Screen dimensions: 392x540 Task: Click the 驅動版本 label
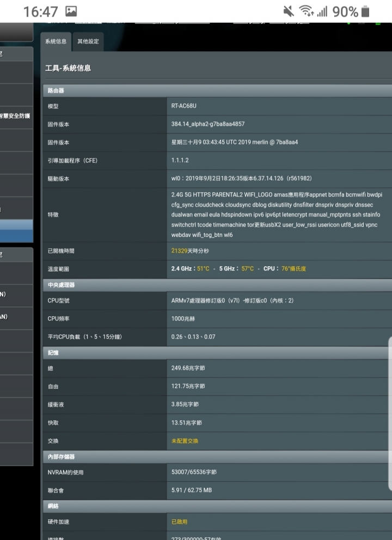coord(59,179)
